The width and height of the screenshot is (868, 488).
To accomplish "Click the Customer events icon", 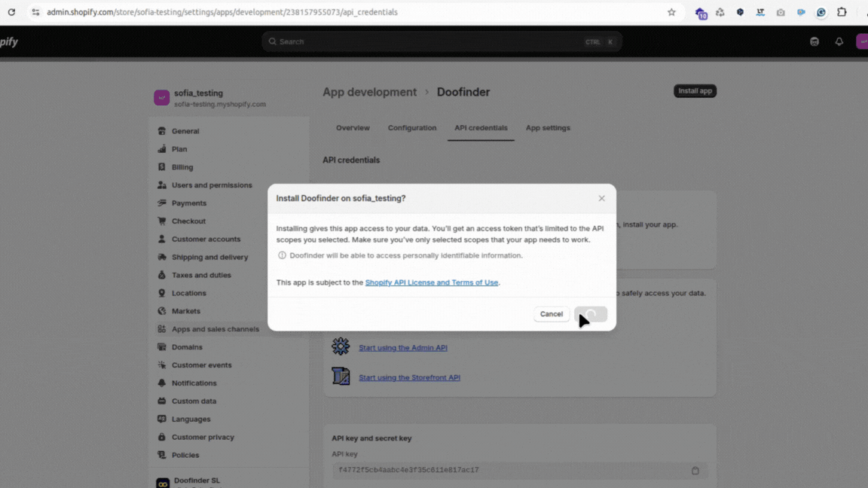I will (x=162, y=364).
